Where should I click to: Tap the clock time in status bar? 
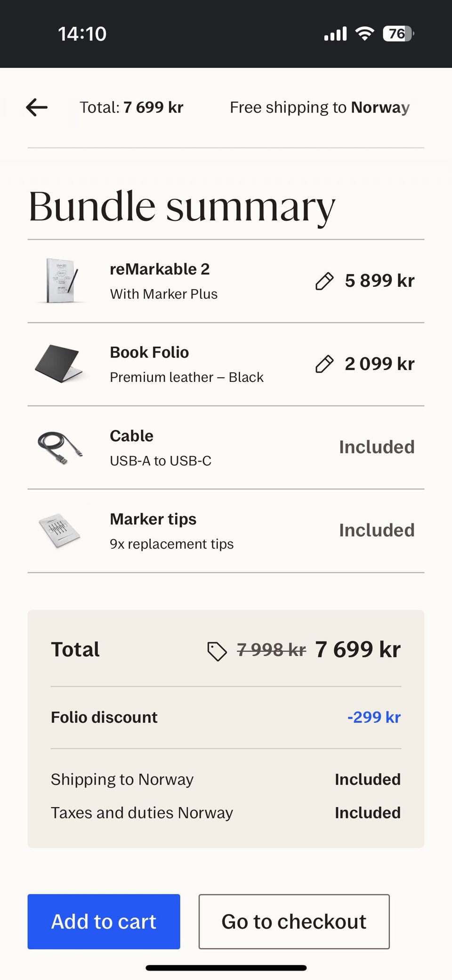point(82,34)
